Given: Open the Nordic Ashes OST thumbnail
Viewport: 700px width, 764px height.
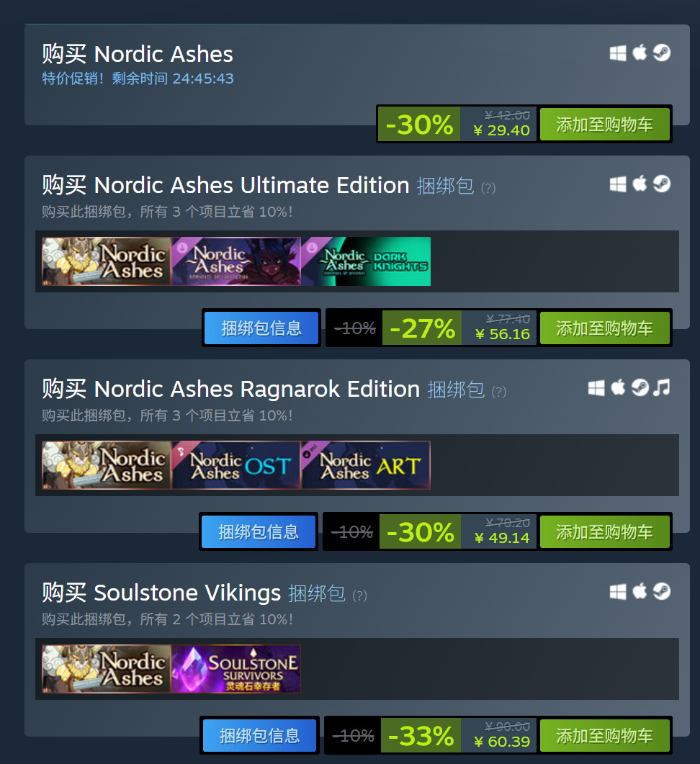Looking at the screenshot, I should click(236, 465).
